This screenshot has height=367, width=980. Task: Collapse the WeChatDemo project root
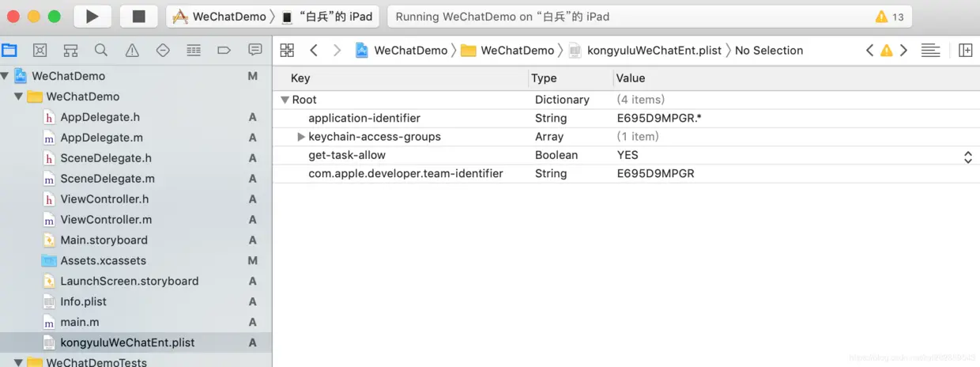(x=6, y=76)
